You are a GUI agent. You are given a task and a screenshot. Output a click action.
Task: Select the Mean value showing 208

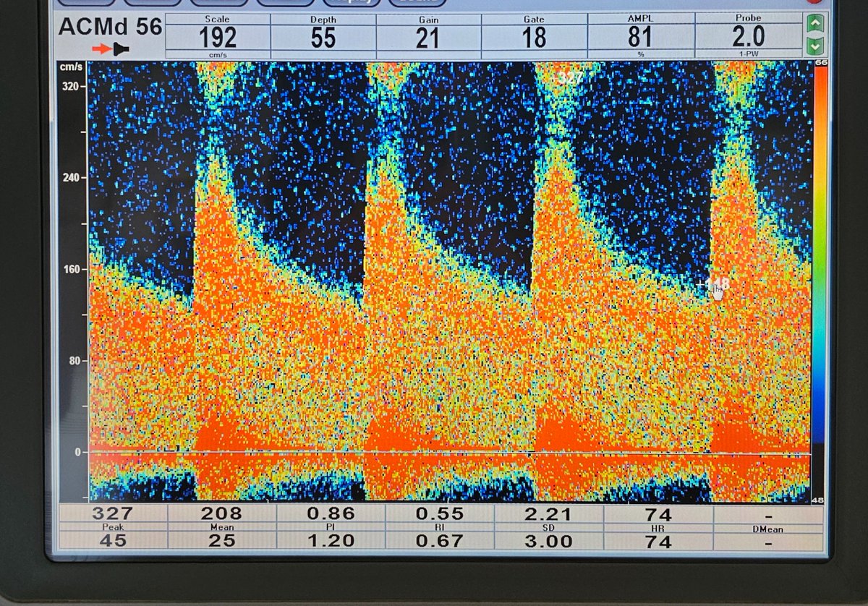tap(223, 514)
